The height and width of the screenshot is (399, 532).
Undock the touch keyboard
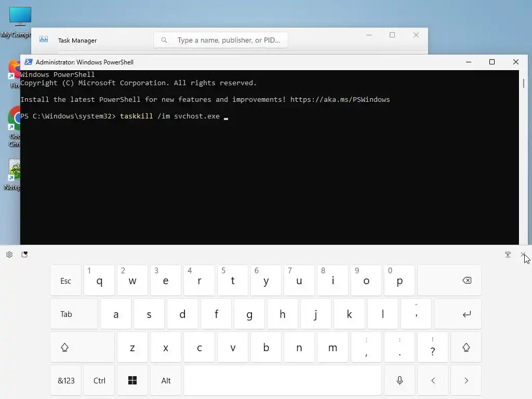508,255
